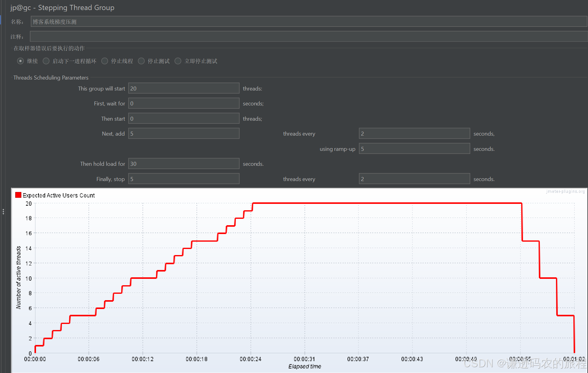This screenshot has height=373, width=588.
Task: Click the 'Then start' threads field
Action: [184, 119]
